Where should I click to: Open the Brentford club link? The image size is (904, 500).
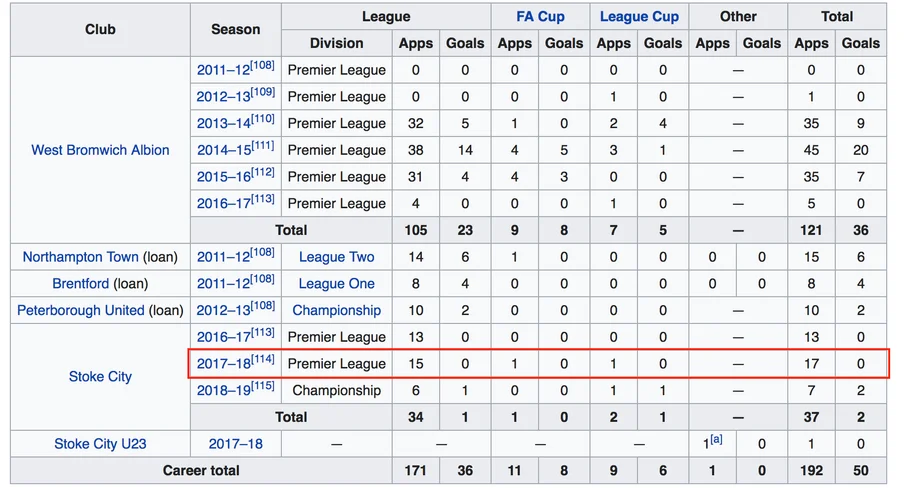pos(81,284)
